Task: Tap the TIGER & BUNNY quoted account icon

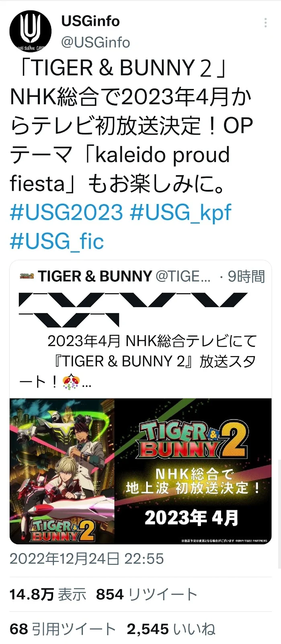Action: 27,277
